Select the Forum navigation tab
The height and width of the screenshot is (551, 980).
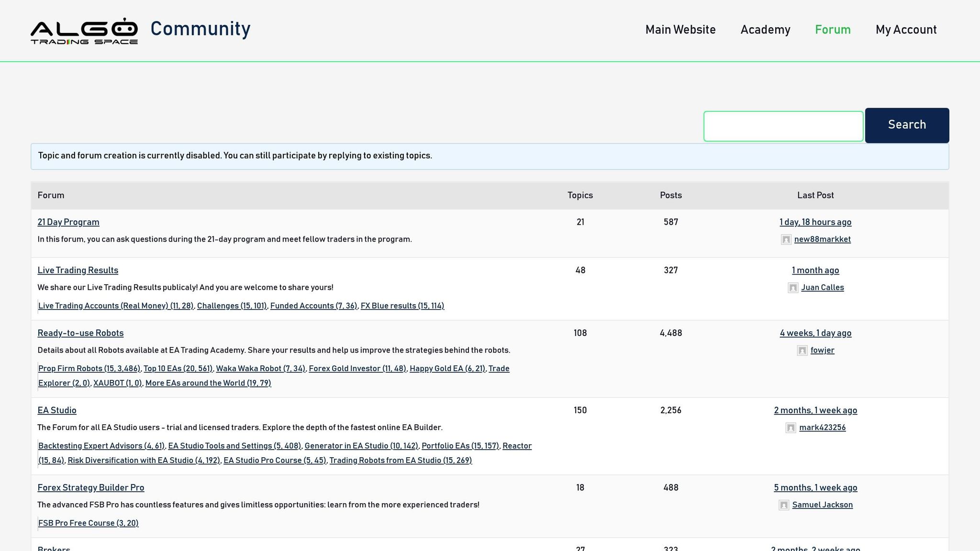833,30
